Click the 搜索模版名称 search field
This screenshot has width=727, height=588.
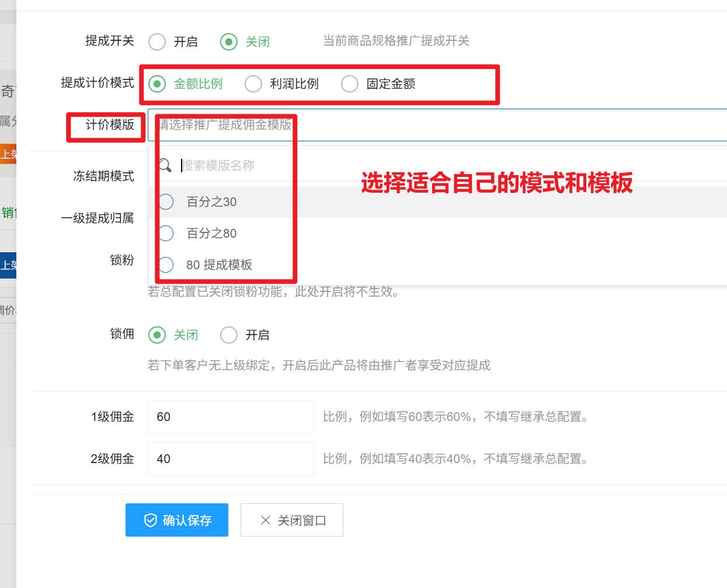point(234,166)
